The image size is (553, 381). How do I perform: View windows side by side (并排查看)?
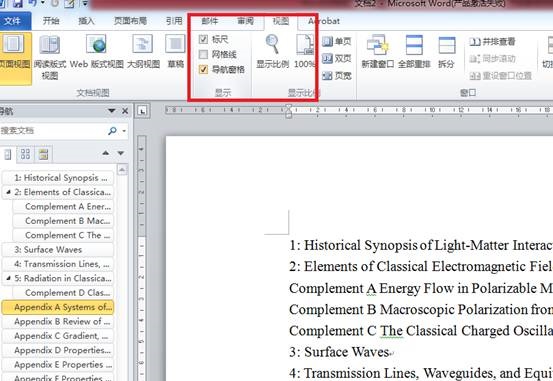coord(493,42)
